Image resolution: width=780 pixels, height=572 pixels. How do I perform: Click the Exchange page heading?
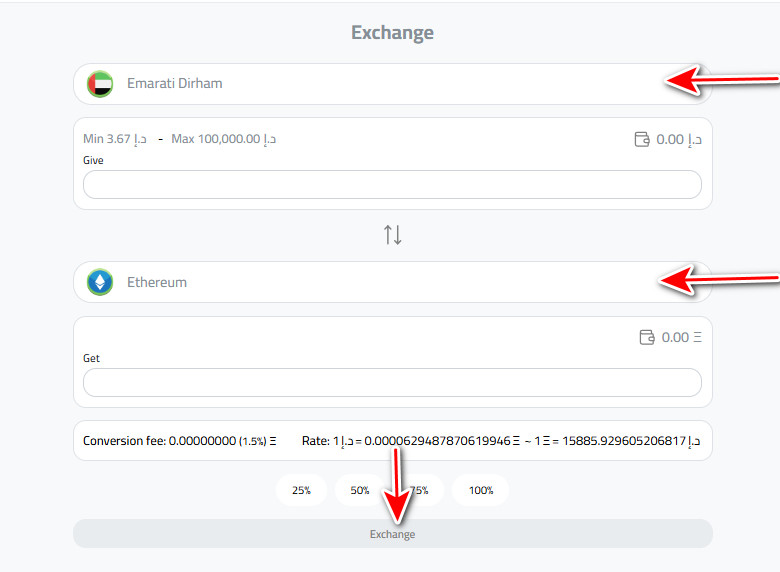392,33
